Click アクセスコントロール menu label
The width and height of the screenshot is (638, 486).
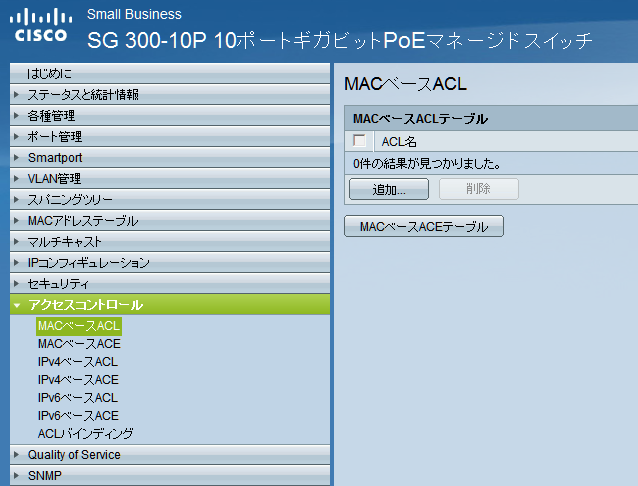85,305
